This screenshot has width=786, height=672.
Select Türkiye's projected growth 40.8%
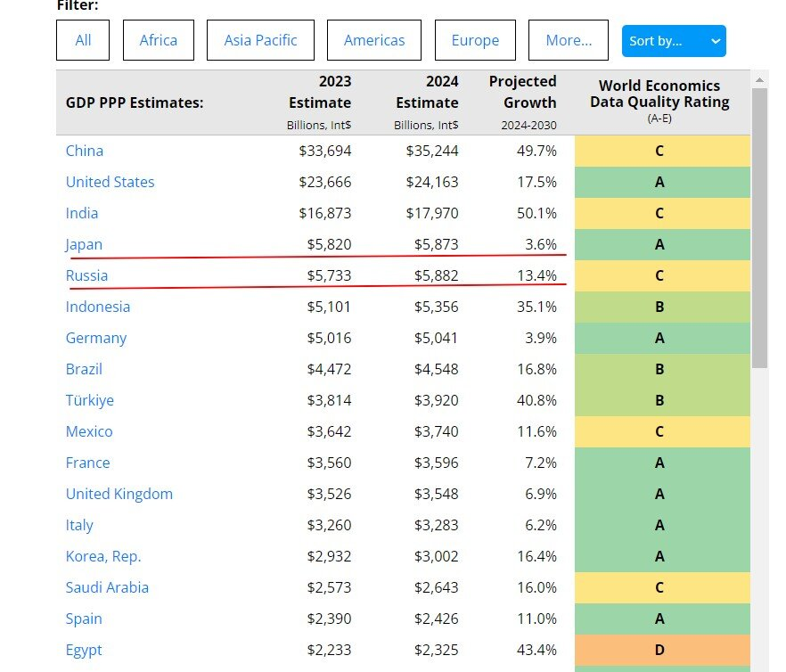pos(536,400)
